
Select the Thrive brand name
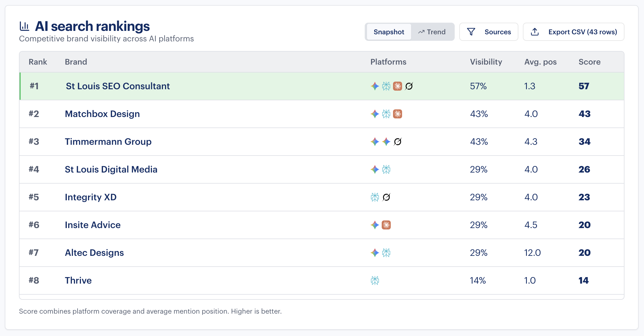coord(78,280)
